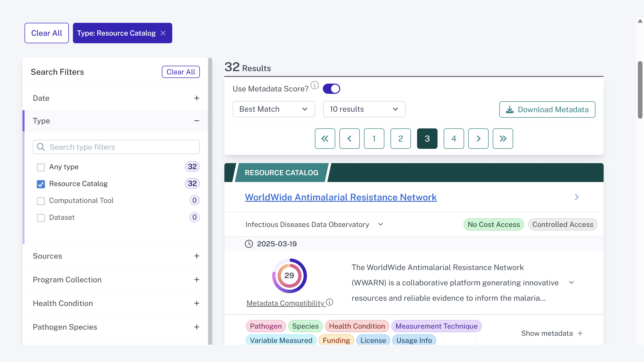
Task: Click the clock icon beside 2025-03-19
Action: (x=249, y=244)
